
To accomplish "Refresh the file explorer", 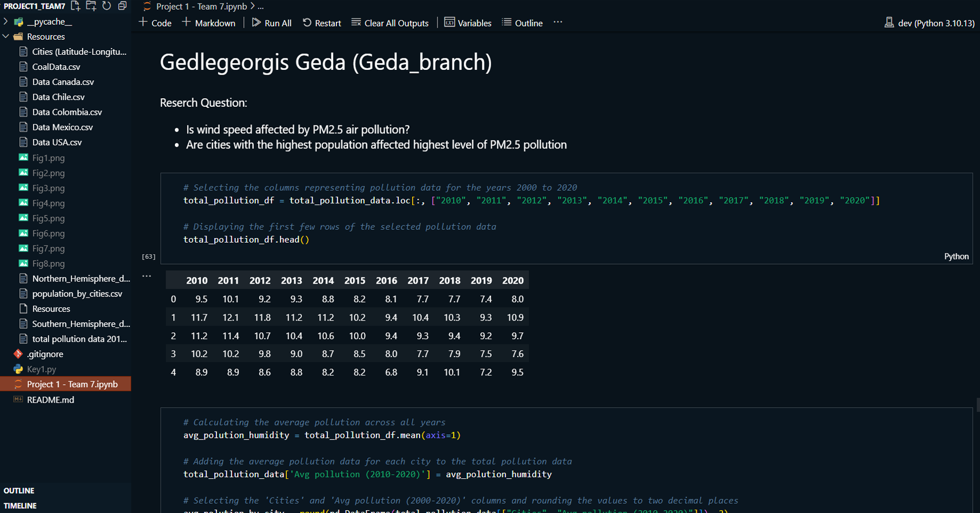I will (x=107, y=6).
